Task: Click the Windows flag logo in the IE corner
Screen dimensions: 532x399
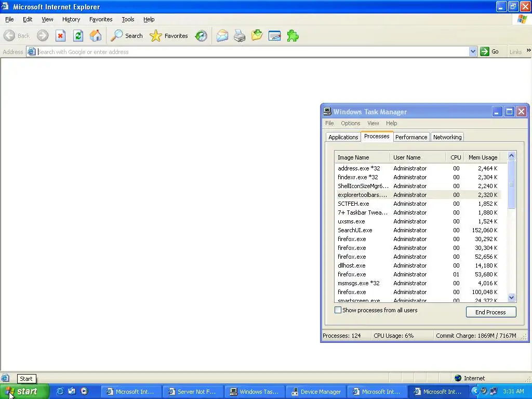Action: [x=522, y=19]
